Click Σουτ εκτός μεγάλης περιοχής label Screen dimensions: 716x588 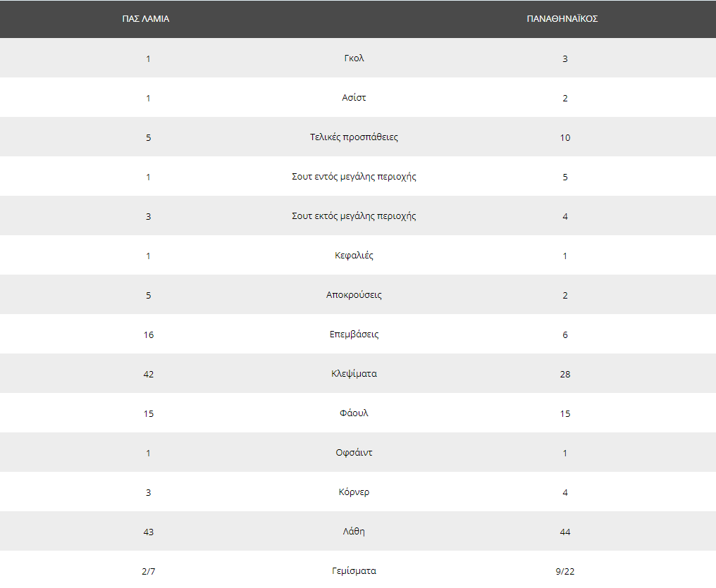point(354,215)
